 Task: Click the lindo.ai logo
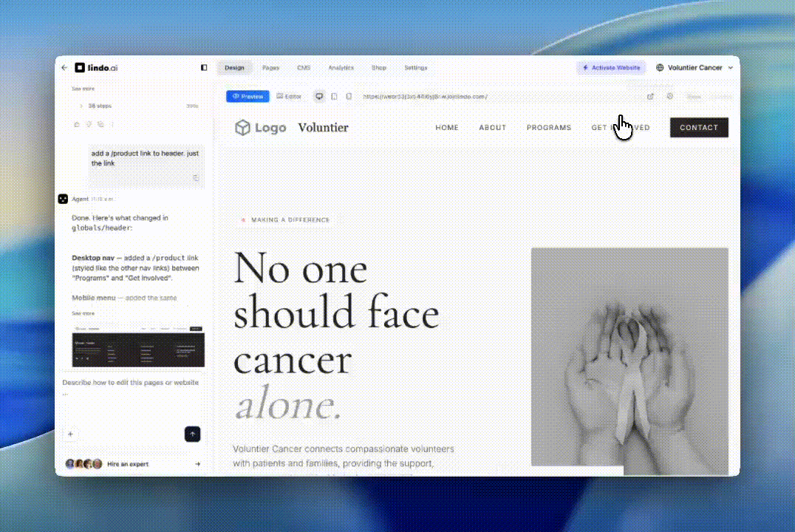96,67
